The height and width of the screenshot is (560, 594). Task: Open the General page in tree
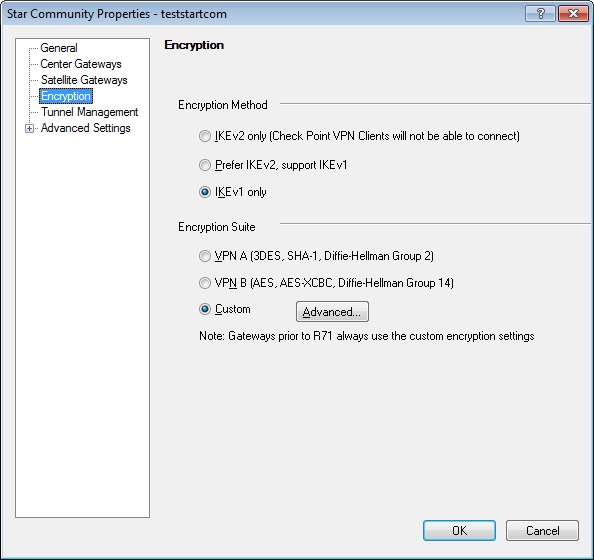(x=59, y=48)
